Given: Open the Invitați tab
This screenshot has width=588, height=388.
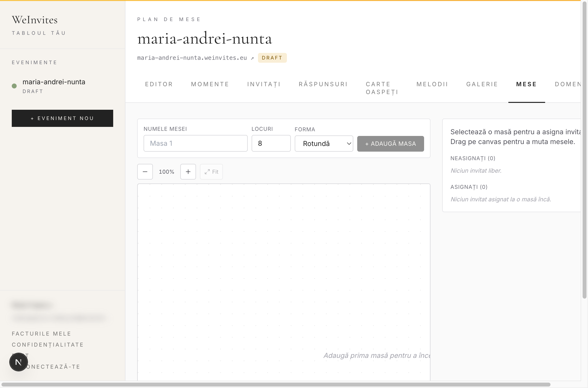Looking at the screenshot, I should coord(264,84).
